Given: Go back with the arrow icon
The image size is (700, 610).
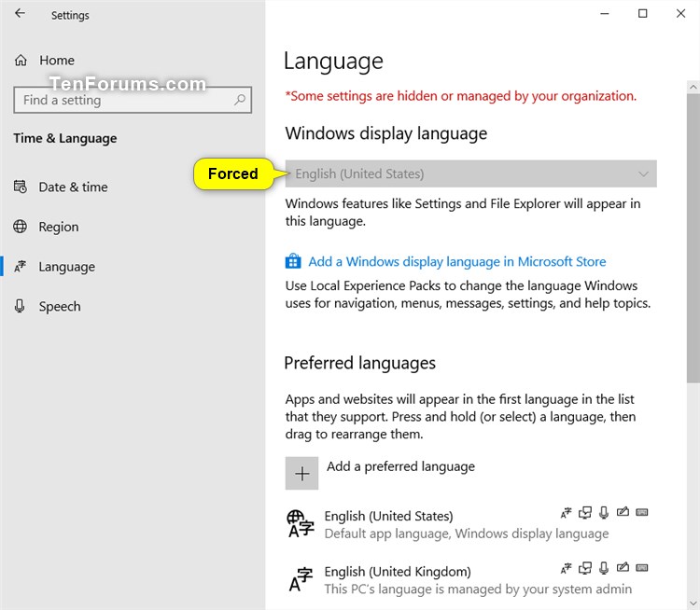Looking at the screenshot, I should click(x=20, y=13).
